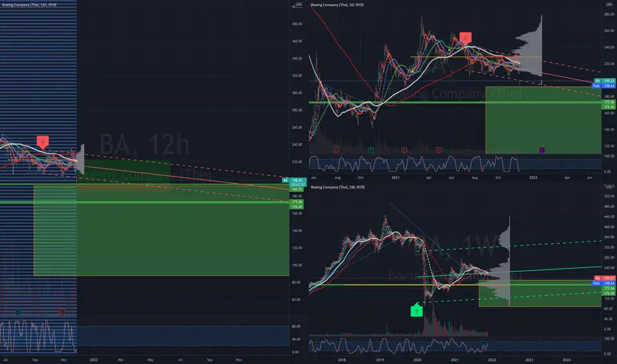Open red earnings marker near Apr on 1D chart
Image resolution: width=617 pixels, height=364 pixels.
[x=438, y=150]
